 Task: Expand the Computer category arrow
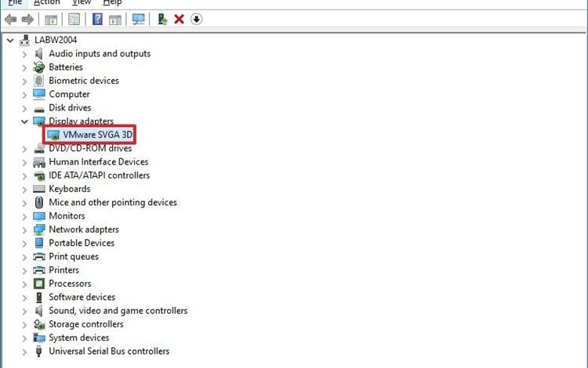[24, 95]
